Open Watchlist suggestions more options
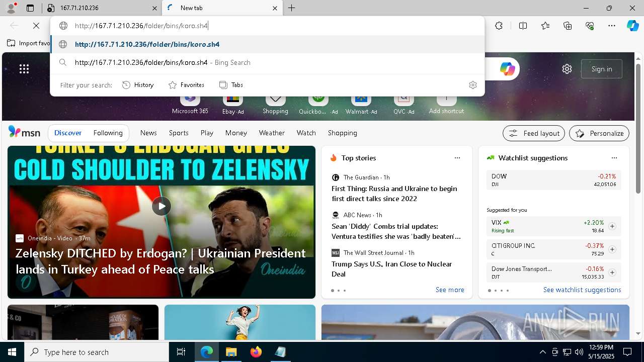This screenshot has height=362, width=644. tap(614, 158)
